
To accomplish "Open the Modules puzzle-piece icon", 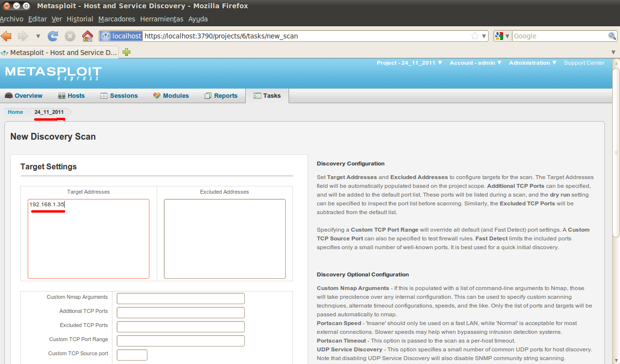I will pyautogui.click(x=156, y=95).
